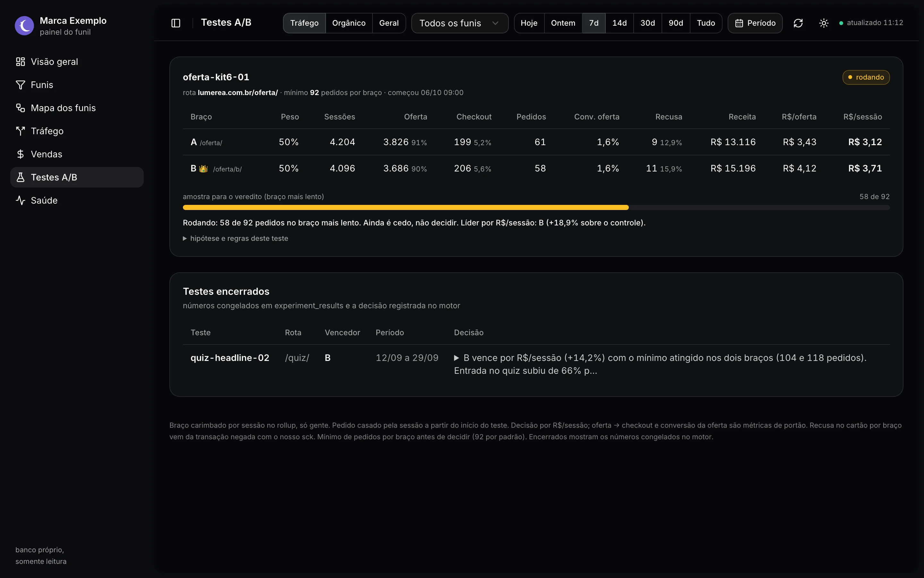Select the 90d time range

coord(676,23)
